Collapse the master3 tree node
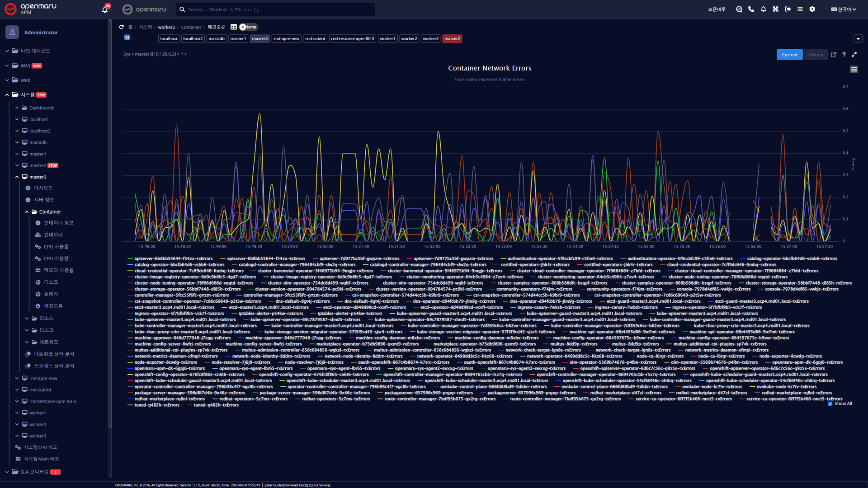 tap(17, 177)
